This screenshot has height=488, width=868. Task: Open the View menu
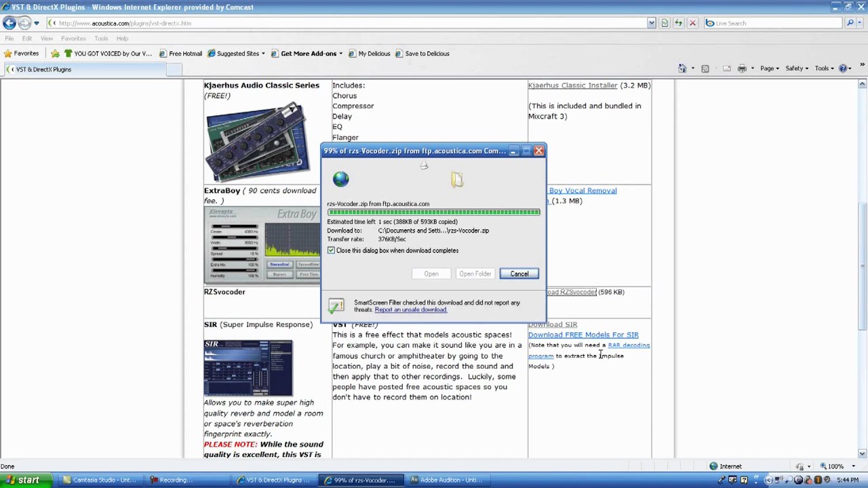pos(47,39)
